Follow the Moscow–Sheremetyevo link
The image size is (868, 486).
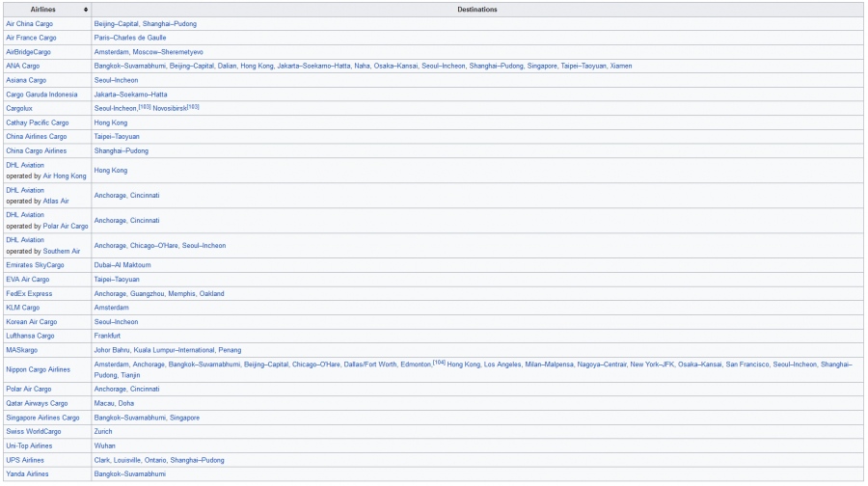click(168, 51)
